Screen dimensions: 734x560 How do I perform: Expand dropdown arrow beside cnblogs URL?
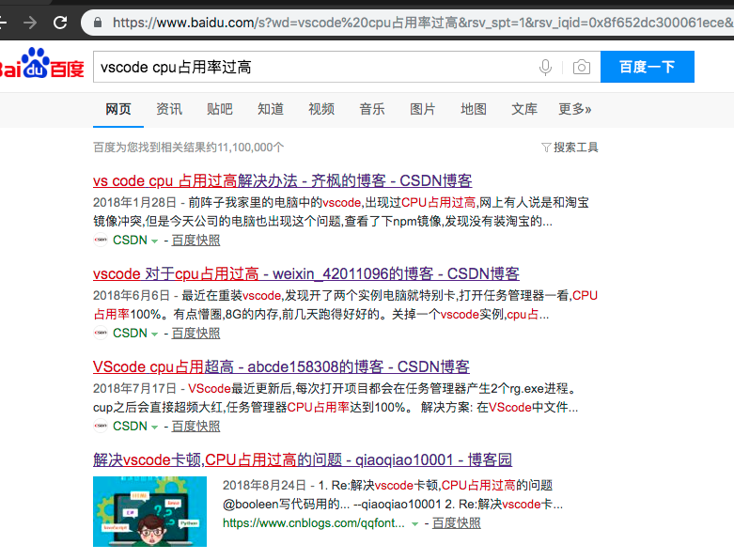point(414,524)
